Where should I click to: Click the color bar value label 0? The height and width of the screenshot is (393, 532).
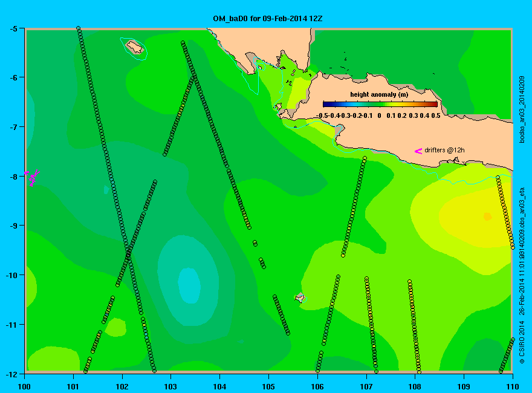(x=379, y=115)
